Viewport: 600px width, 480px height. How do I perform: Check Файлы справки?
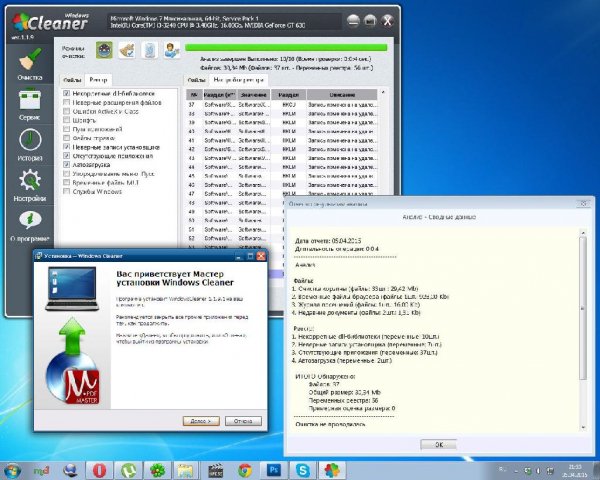point(67,138)
